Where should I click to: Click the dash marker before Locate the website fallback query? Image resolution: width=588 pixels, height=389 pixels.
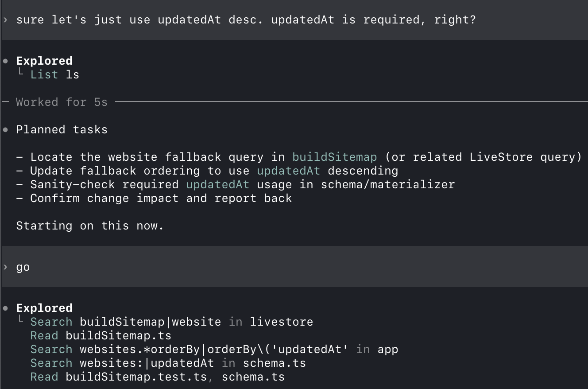[19, 156]
